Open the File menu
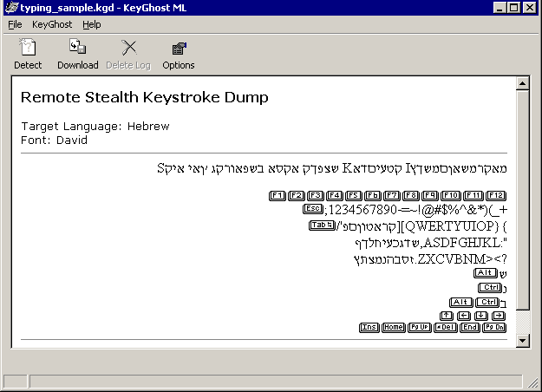The width and height of the screenshot is (542, 392). pos(15,24)
